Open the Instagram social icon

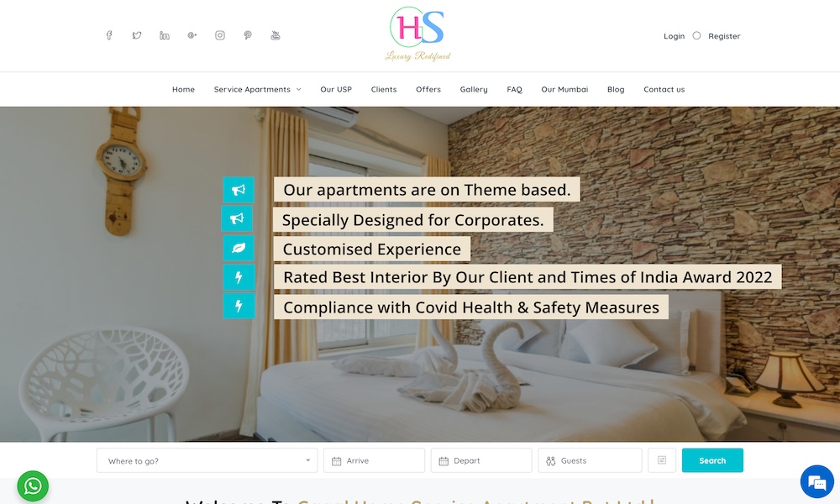click(219, 35)
